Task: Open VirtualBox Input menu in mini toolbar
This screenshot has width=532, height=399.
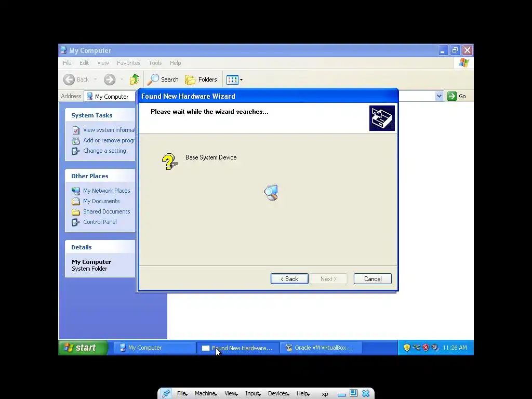Action: 253,394
